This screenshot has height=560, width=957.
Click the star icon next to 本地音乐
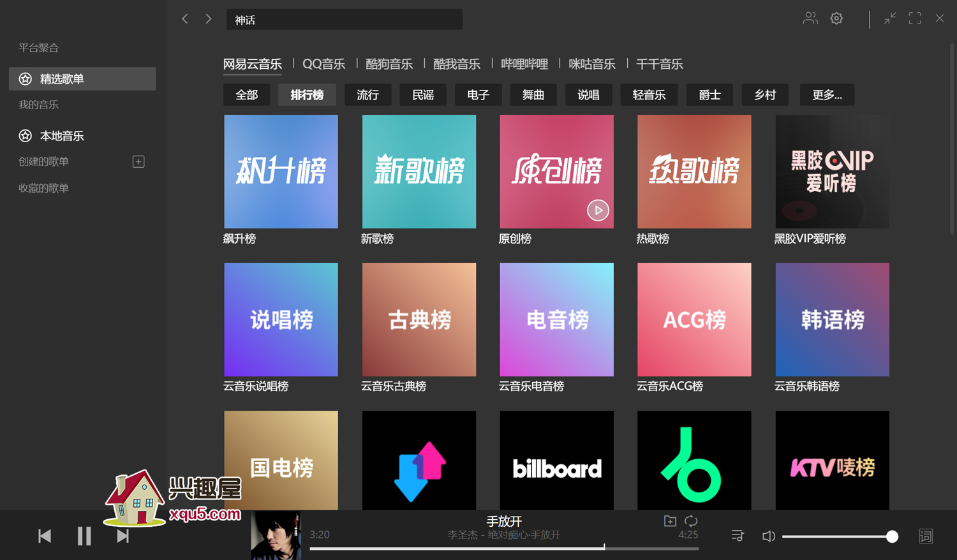(26, 136)
